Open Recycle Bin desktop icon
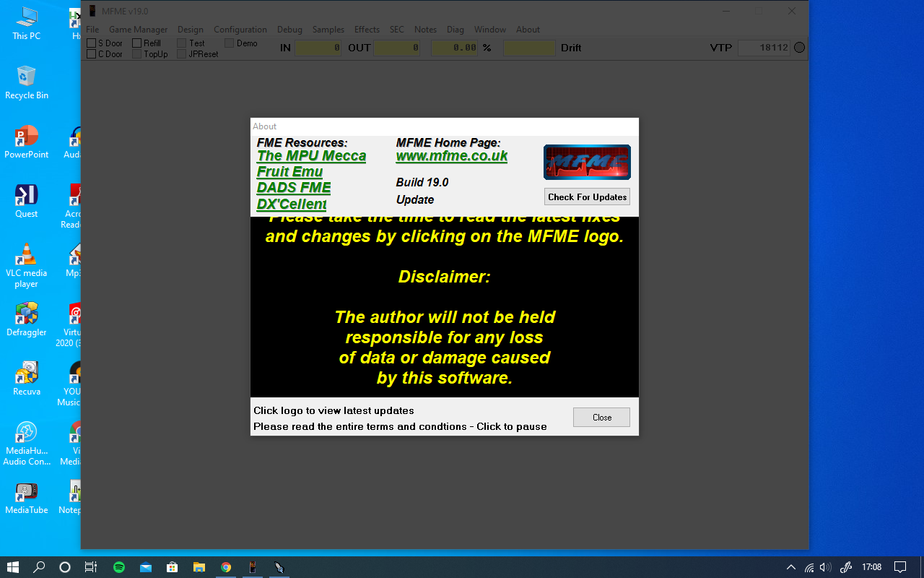The width and height of the screenshot is (924, 578). pyautogui.click(x=27, y=82)
